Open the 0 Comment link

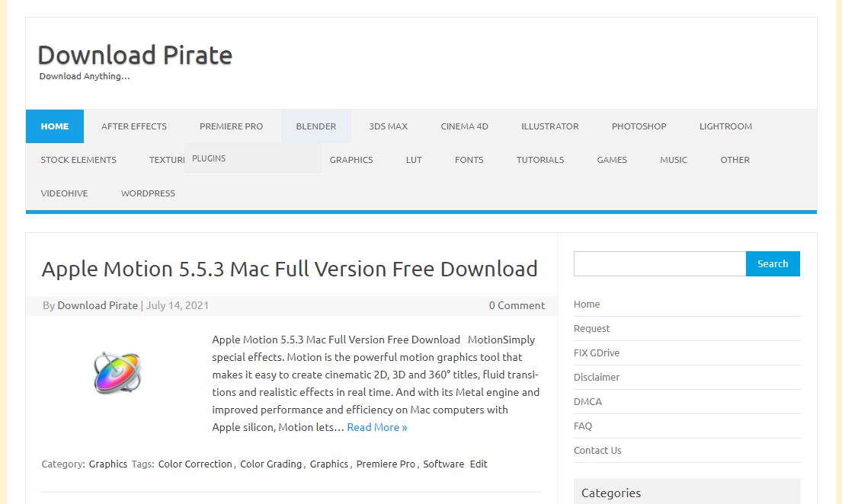point(517,305)
